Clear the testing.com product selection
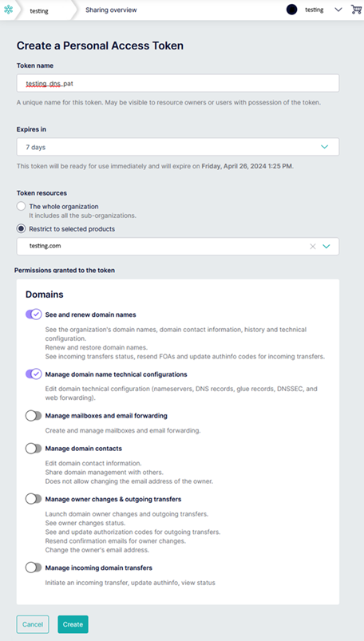This screenshot has height=641, width=364. click(313, 246)
